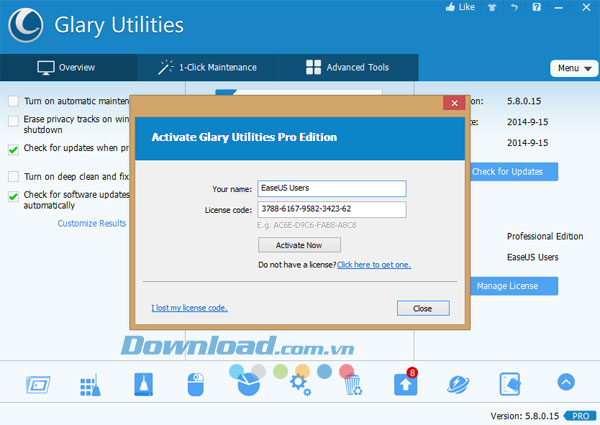Image resolution: width=600 pixels, height=425 pixels.
Task: Open the skin shirt icon in the title bar
Action: [492, 7]
